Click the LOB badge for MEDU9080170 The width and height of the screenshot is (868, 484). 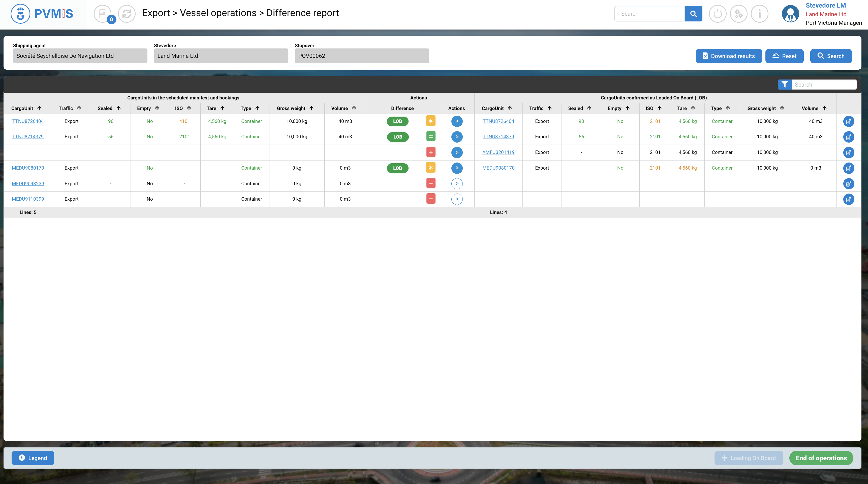click(x=397, y=168)
